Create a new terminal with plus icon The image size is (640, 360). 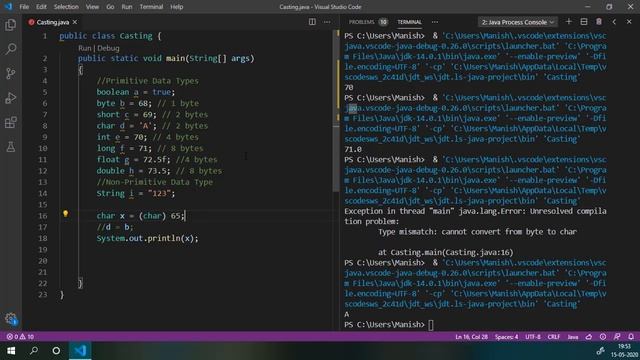[x=569, y=22]
